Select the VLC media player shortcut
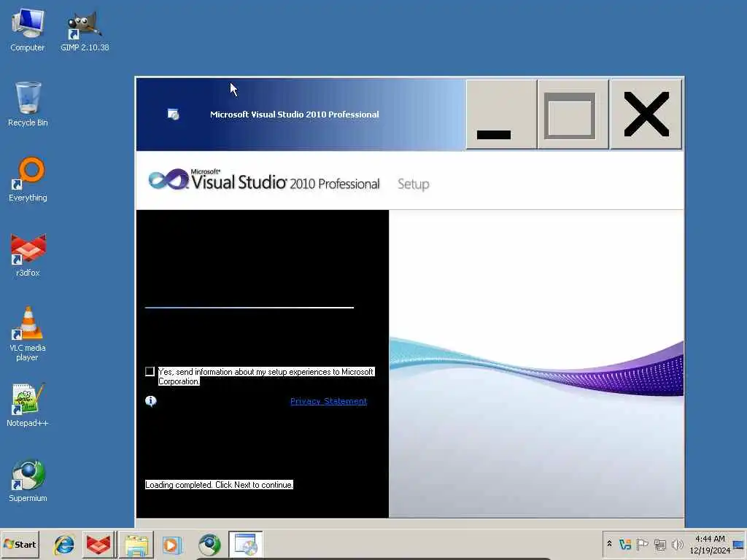Viewport: 747px width, 560px height. coord(28,334)
